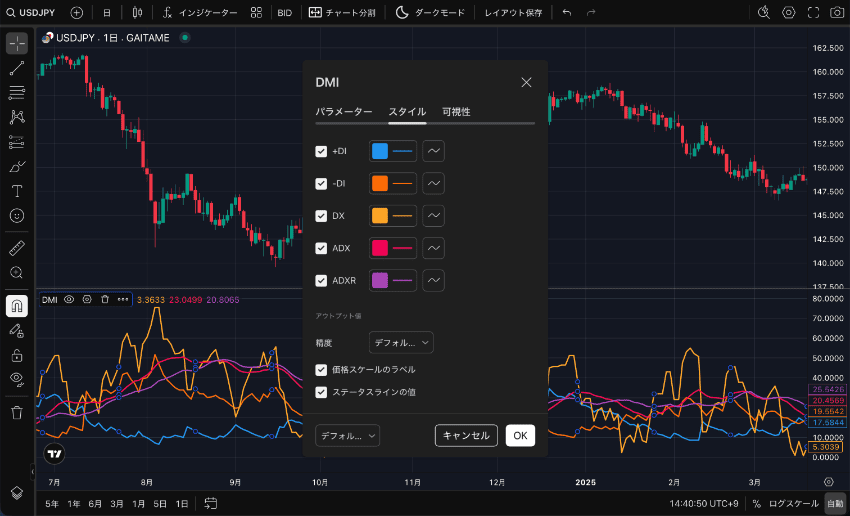Open USDJPY symbol search
850x516 pixels.
(31, 12)
